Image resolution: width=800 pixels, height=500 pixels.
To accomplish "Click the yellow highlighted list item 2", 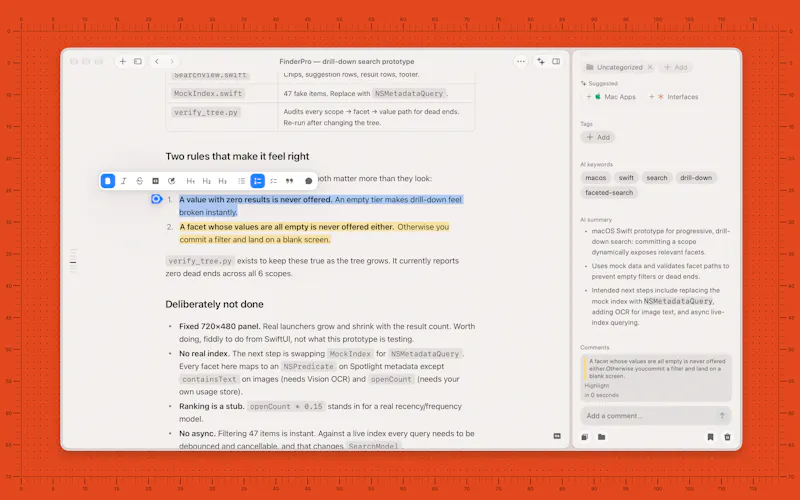I will (314, 233).
